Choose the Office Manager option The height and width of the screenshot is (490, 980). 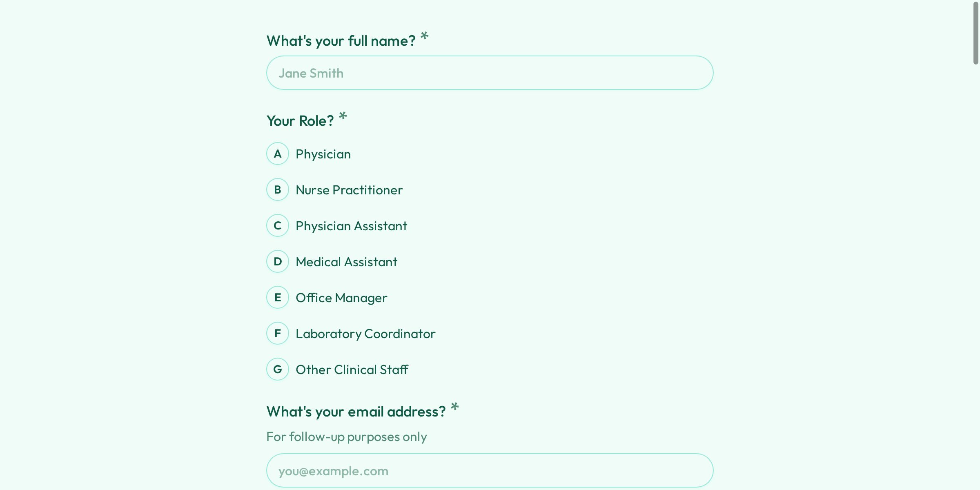coord(341,298)
